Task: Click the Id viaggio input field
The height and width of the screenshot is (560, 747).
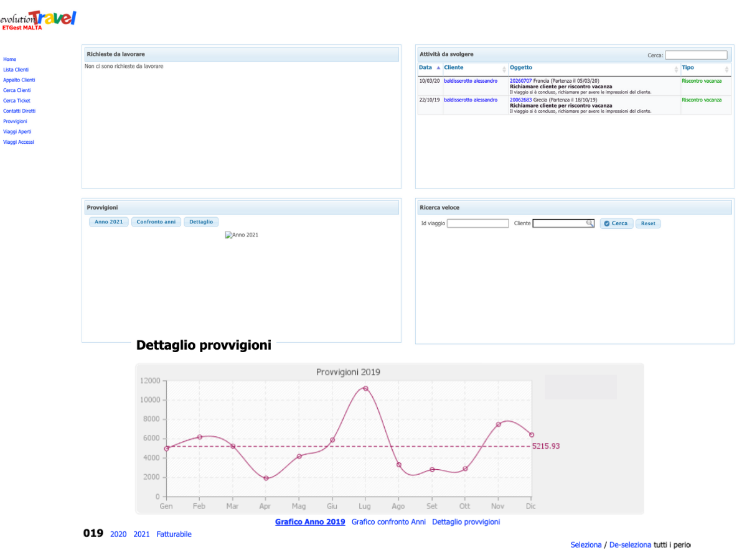Action: coord(477,223)
